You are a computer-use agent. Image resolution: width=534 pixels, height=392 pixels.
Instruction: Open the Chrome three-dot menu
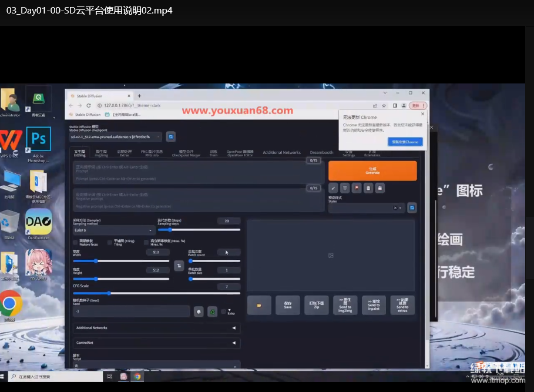point(424,106)
